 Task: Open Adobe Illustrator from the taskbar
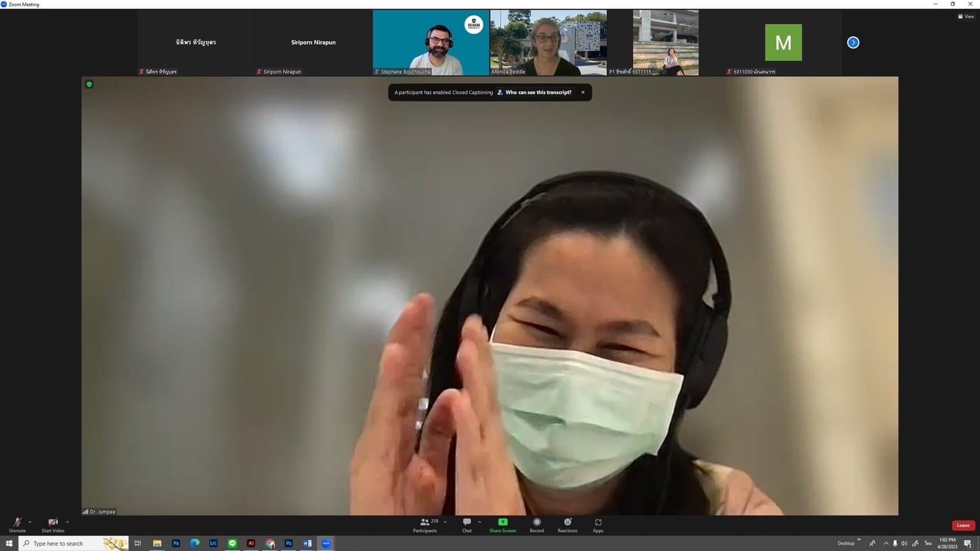pyautogui.click(x=251, y=544)
